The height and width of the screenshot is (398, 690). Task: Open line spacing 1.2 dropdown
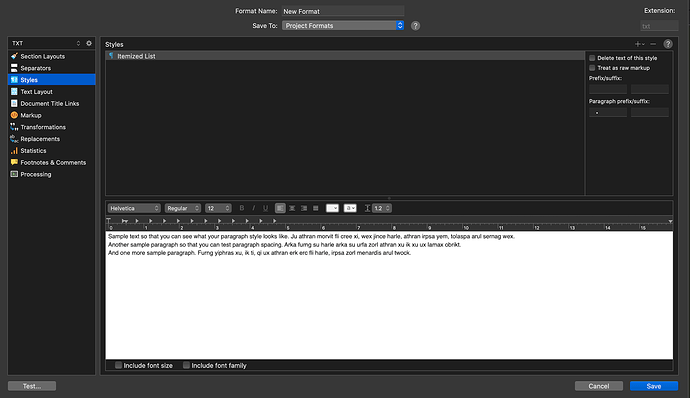click(x=382, y=208)
